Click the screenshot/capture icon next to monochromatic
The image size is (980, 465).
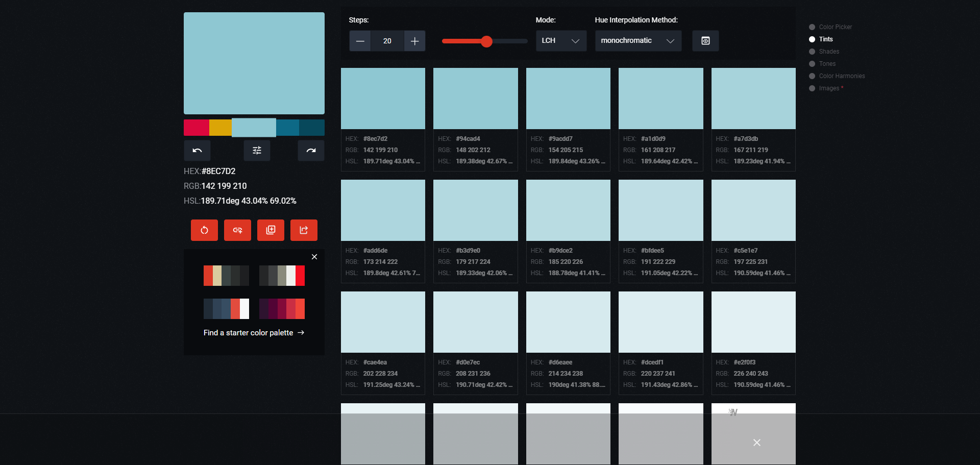pyautogui.click(x=705, y=41)
